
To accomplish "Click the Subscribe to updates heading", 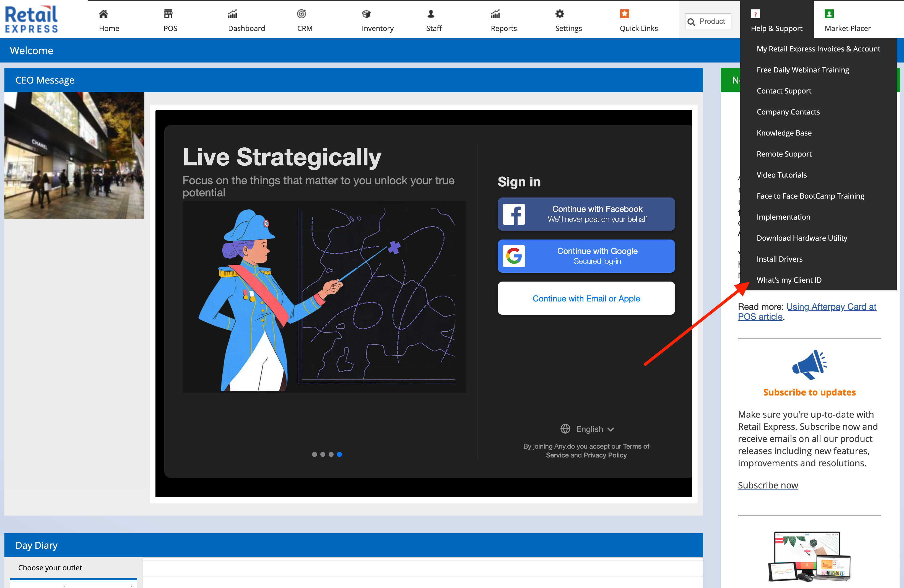I will (x=809, y=392).
